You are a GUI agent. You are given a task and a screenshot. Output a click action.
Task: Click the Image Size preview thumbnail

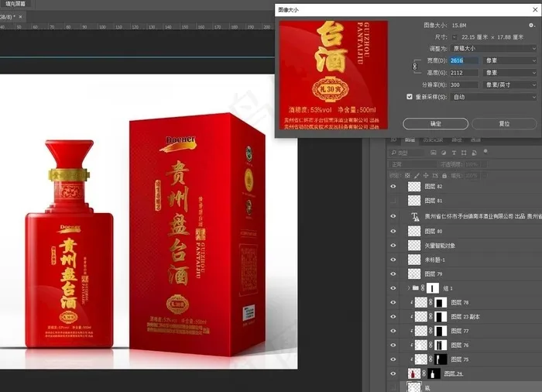pos(334,75)
